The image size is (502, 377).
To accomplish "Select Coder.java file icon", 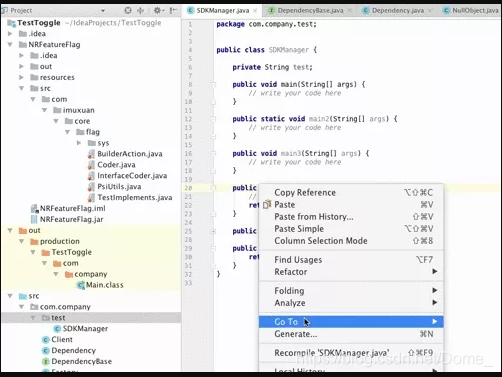I will pos(91,165).
